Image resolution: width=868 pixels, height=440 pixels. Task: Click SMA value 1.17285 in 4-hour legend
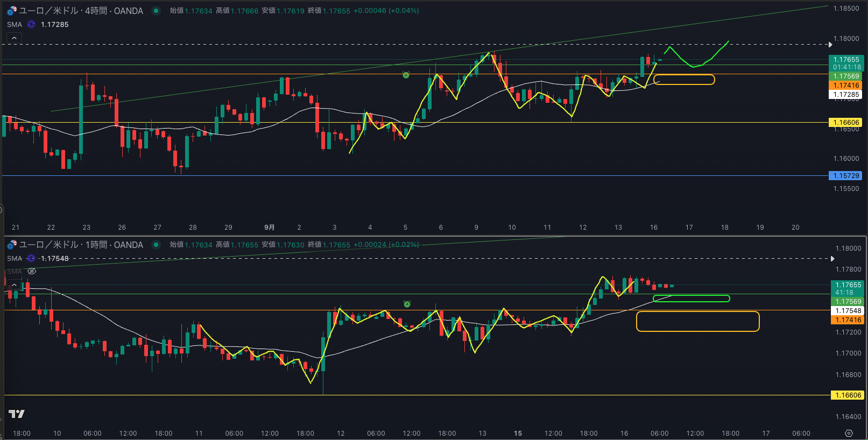(55, 24)
